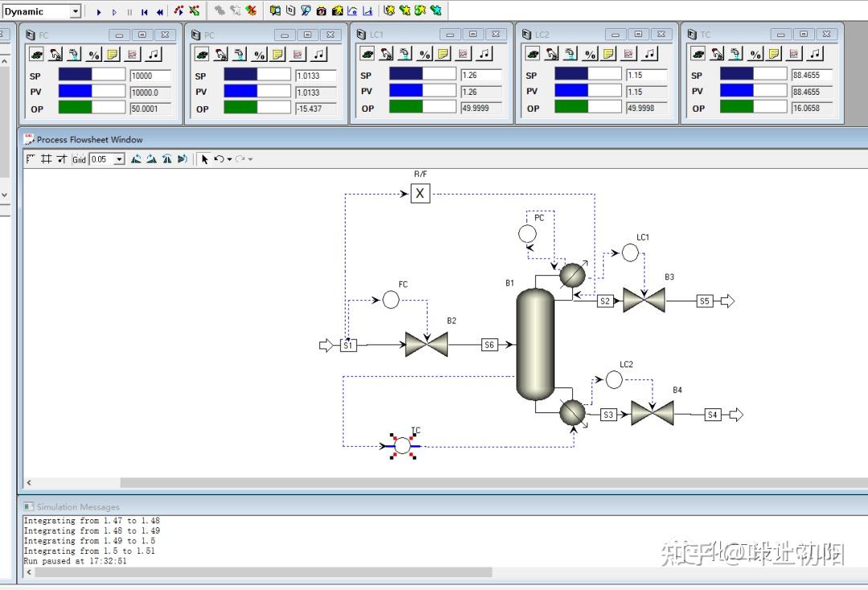Open the Dynamic run mode dropdown
Screen dimensions: 868x590
(77, 10)
